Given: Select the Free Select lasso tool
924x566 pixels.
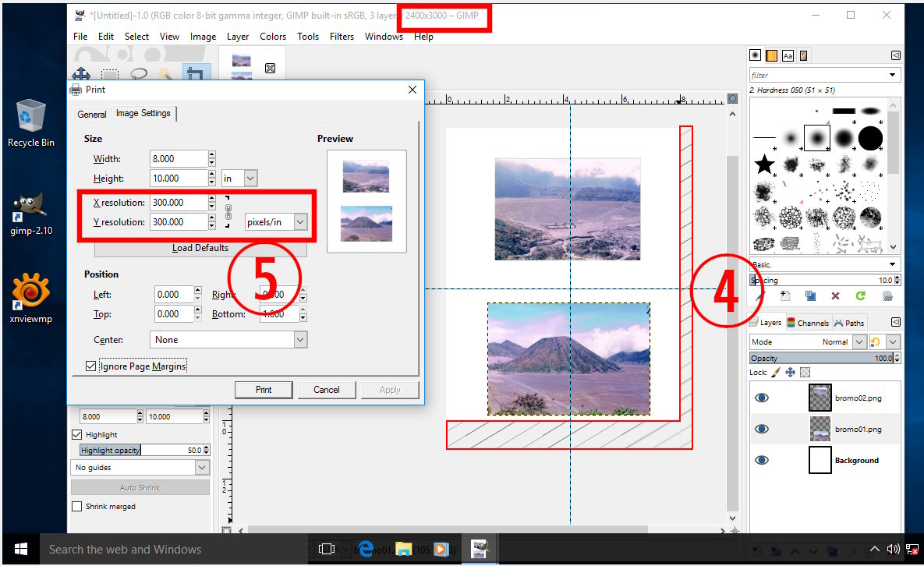Looking at the screenshot, I should click(x=139, y=73).
